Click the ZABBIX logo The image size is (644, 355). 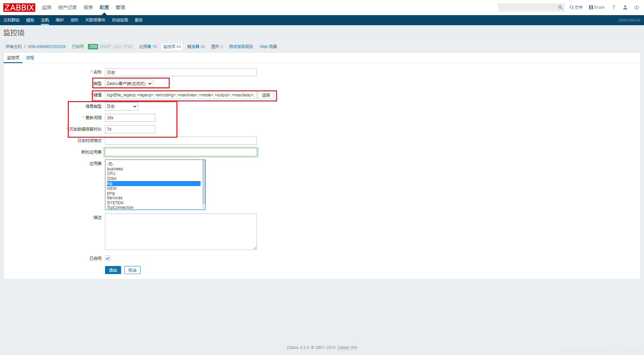(x=19, y=7)
